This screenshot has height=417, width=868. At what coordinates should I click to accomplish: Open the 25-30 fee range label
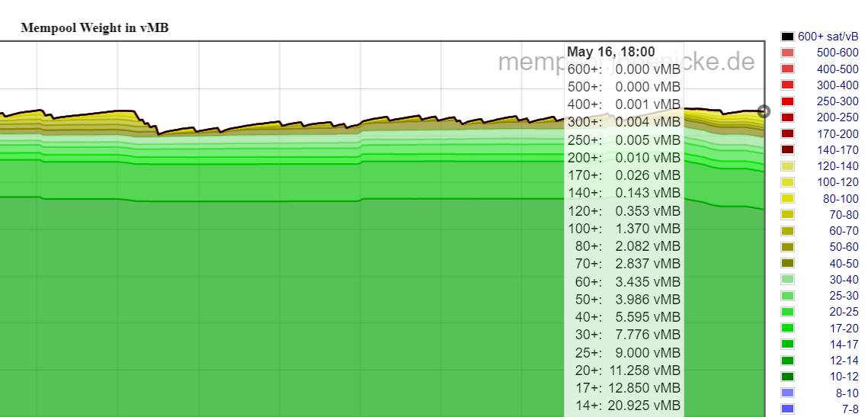pos(844,296)
